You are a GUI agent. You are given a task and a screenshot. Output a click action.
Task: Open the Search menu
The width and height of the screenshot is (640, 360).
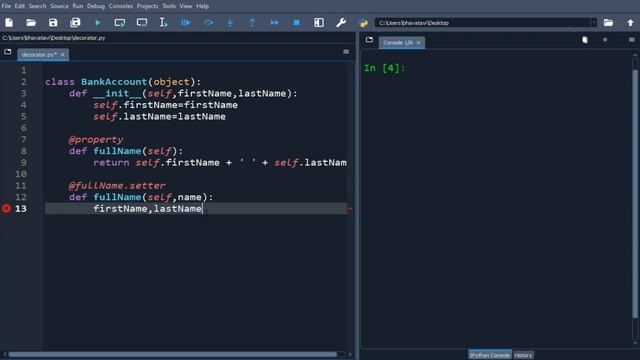37,6
